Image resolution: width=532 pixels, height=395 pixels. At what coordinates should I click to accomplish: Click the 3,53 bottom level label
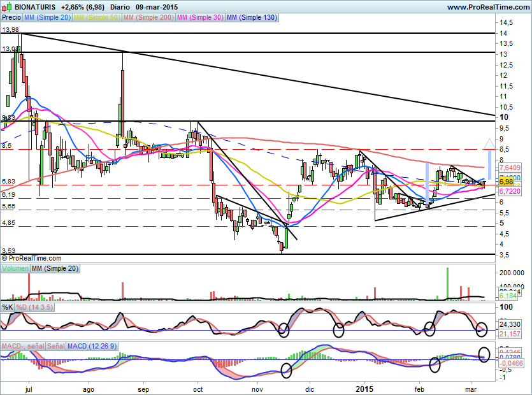pos(8,251)
